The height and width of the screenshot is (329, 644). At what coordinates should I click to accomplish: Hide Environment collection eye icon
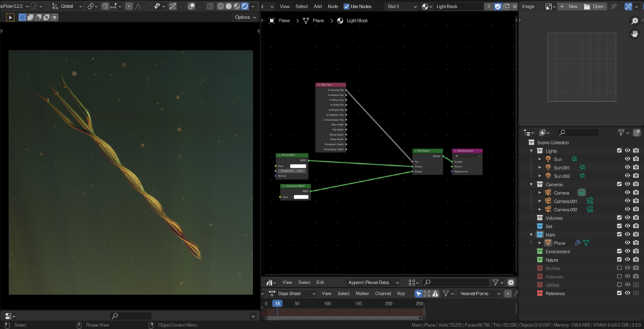[627, 251]
